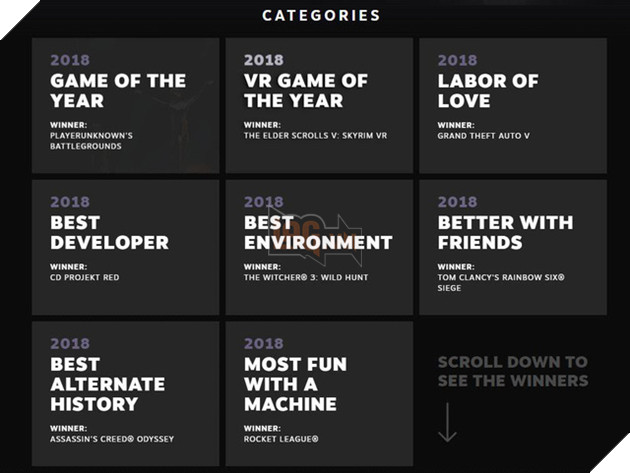Click the Winner label in the Labor of Love card
The height and width of the screenshot is (473, 630).
[x=456, y=125]
